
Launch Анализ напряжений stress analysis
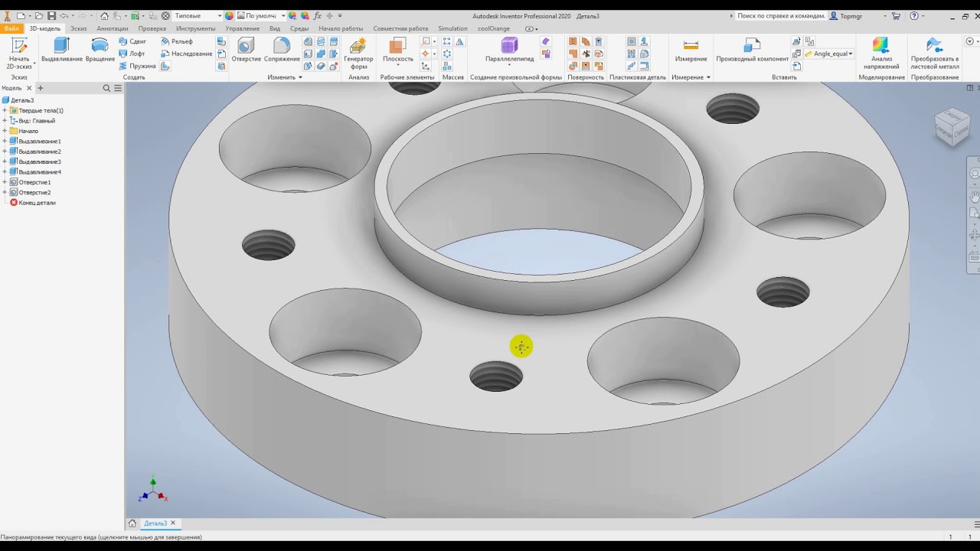881,53
